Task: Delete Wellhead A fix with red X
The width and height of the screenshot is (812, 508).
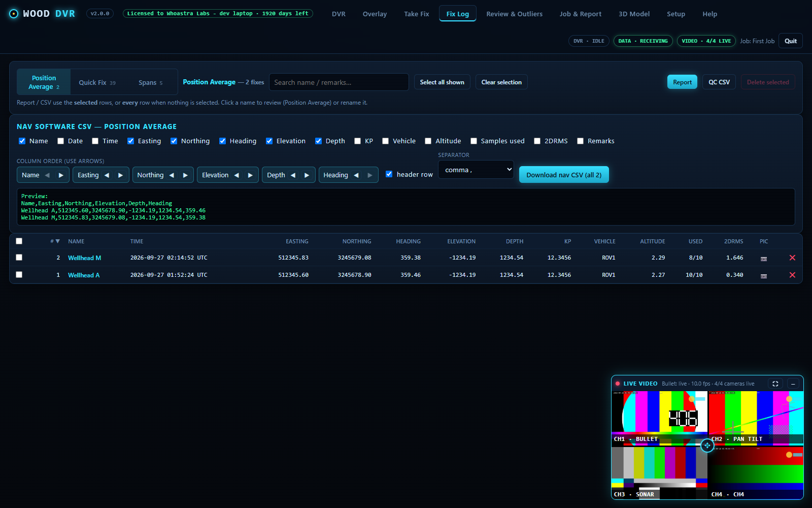Action: [x=792, y=275]
